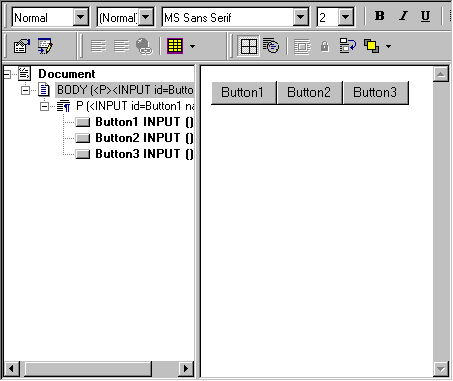Select the Document root in outline
The width and height of the screenshot is (453, 381).
(x=67, y=74)
